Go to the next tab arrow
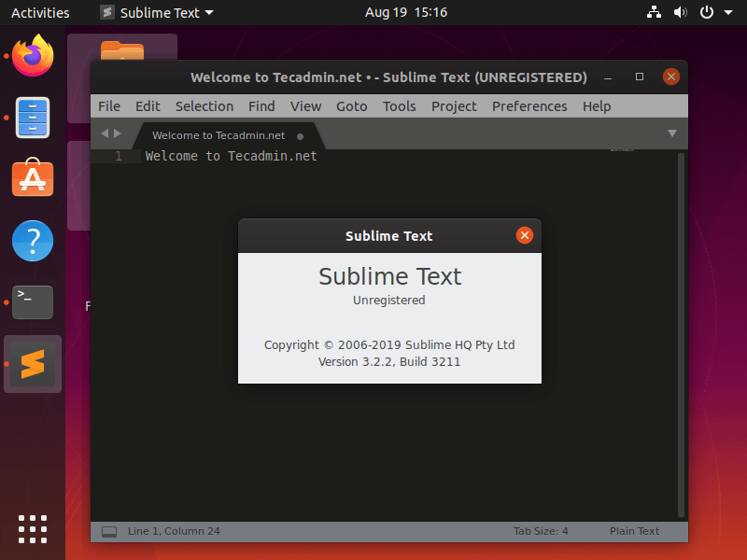Image resolution: width=747 pixels, height=560 pixels. (x=118, y=133)
